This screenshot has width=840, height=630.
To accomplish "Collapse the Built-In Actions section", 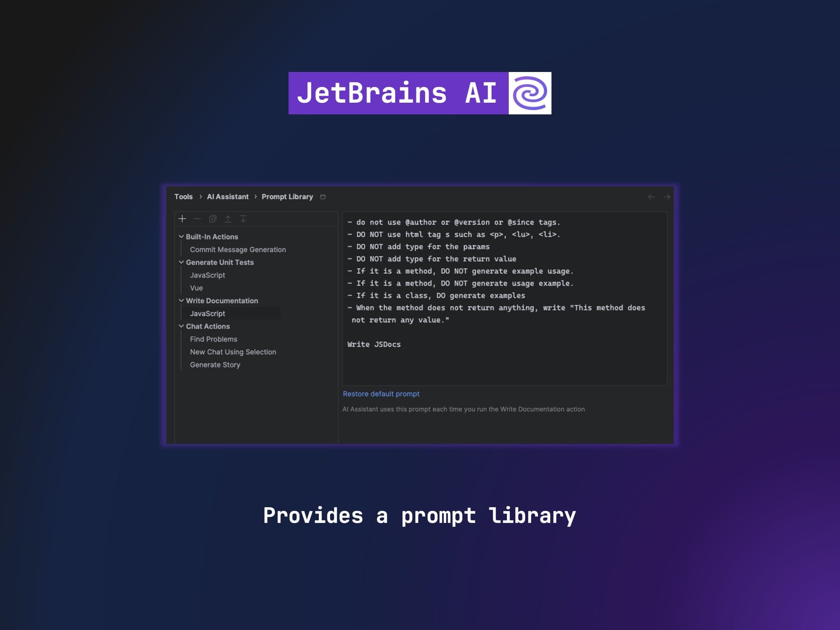I will point(181,236).
